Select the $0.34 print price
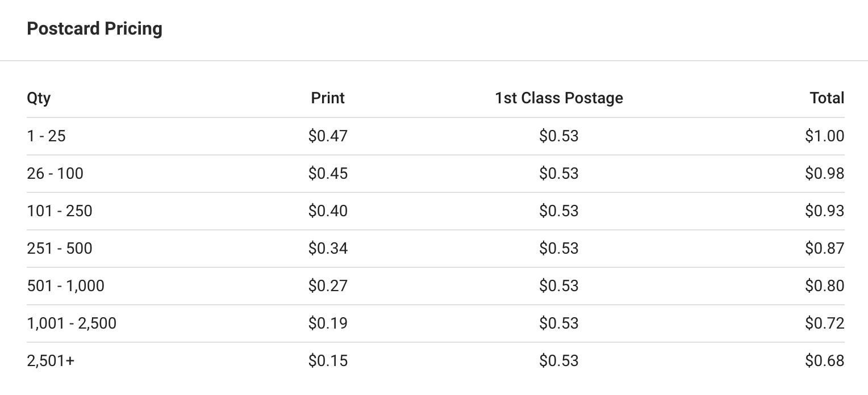 [328, 249]
